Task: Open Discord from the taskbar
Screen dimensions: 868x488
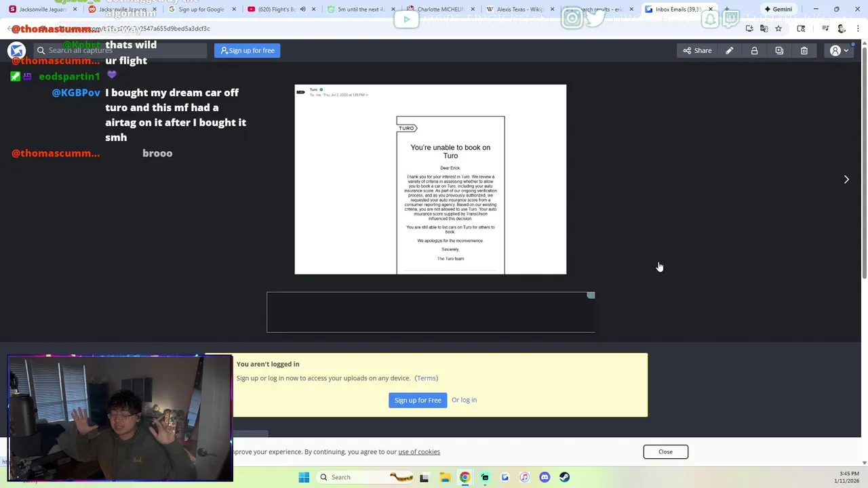Action: (x=545, y=477)
